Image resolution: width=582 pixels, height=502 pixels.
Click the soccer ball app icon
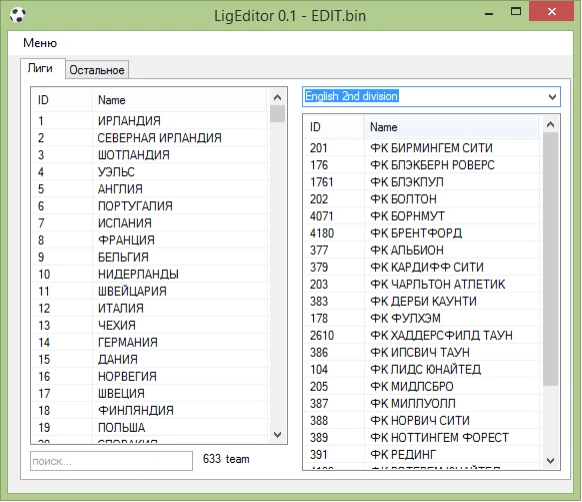click(x=17, y=15)
